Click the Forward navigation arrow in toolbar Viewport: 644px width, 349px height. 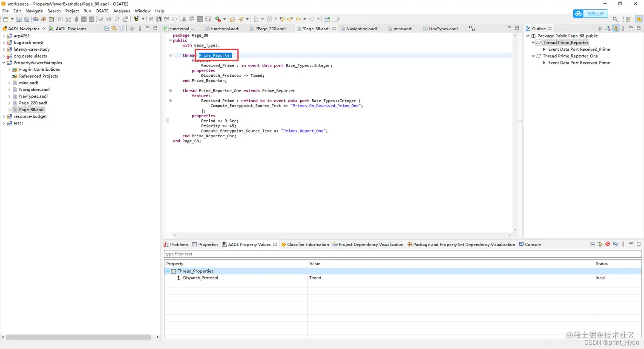tap(312, 19)
